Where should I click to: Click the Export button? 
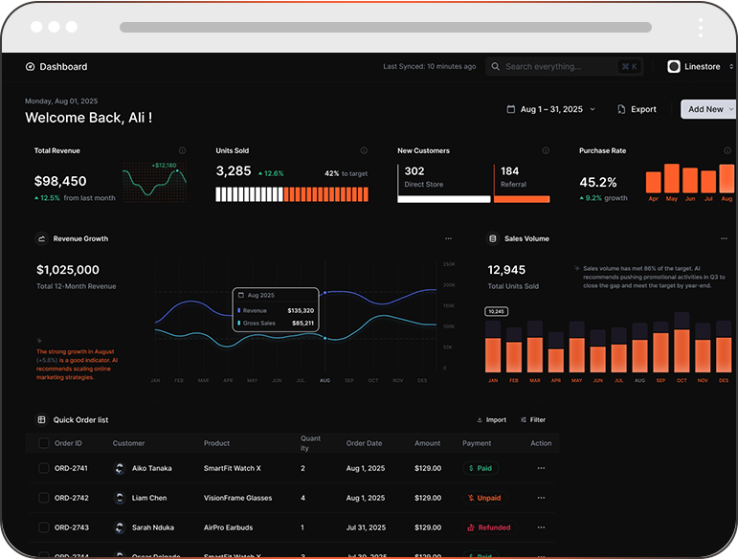coord(637,109)
